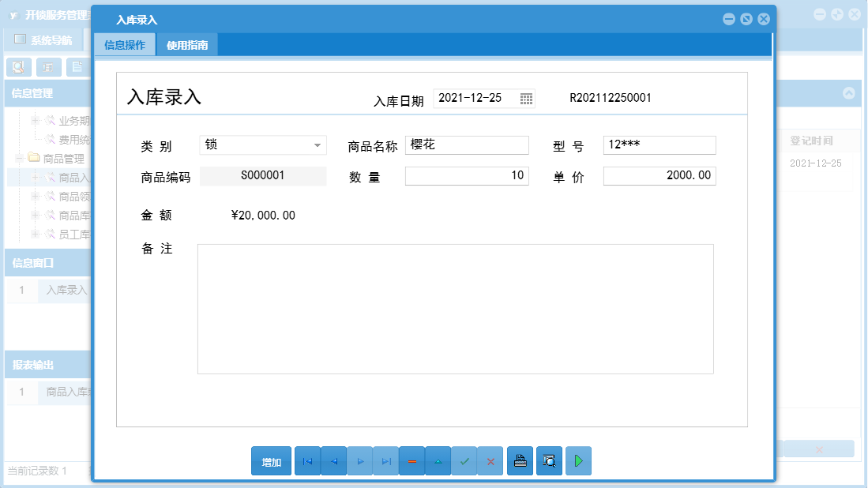Open the calendar picker next to 入库日期

point(525,99)
